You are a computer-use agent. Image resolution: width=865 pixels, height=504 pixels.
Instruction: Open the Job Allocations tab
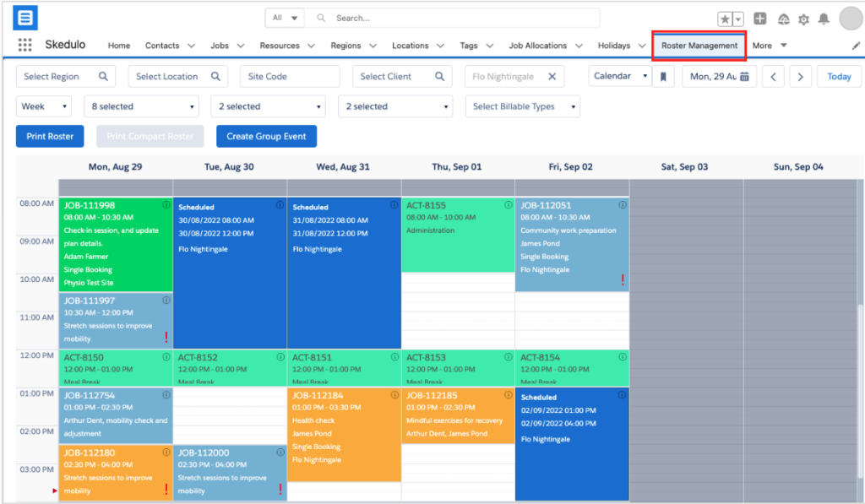538,46
